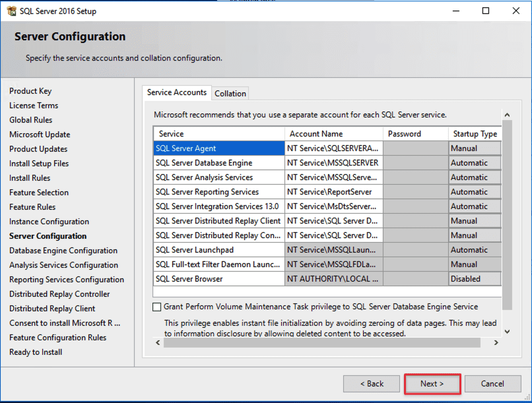Click the Next button
532x403 pixels.
click(432, 383)
